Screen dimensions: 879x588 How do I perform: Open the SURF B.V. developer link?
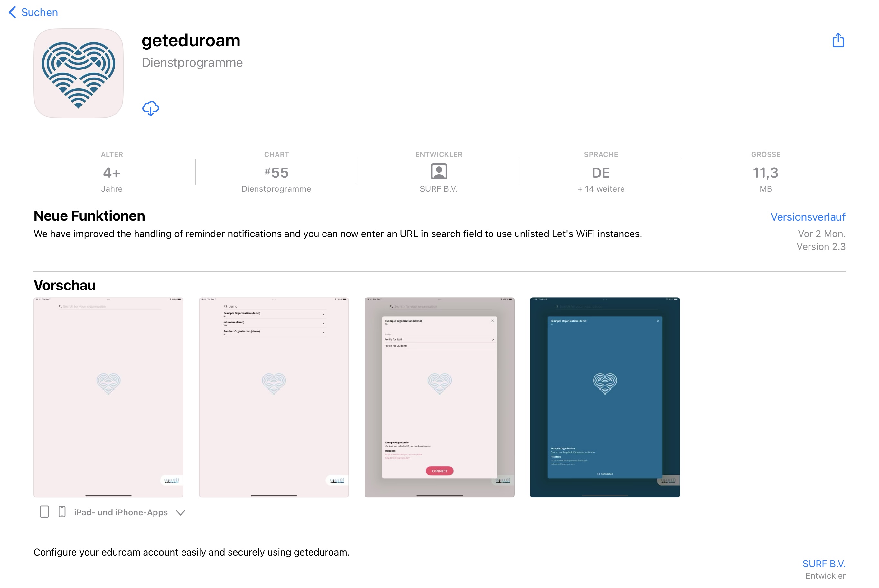coord(823,564)
